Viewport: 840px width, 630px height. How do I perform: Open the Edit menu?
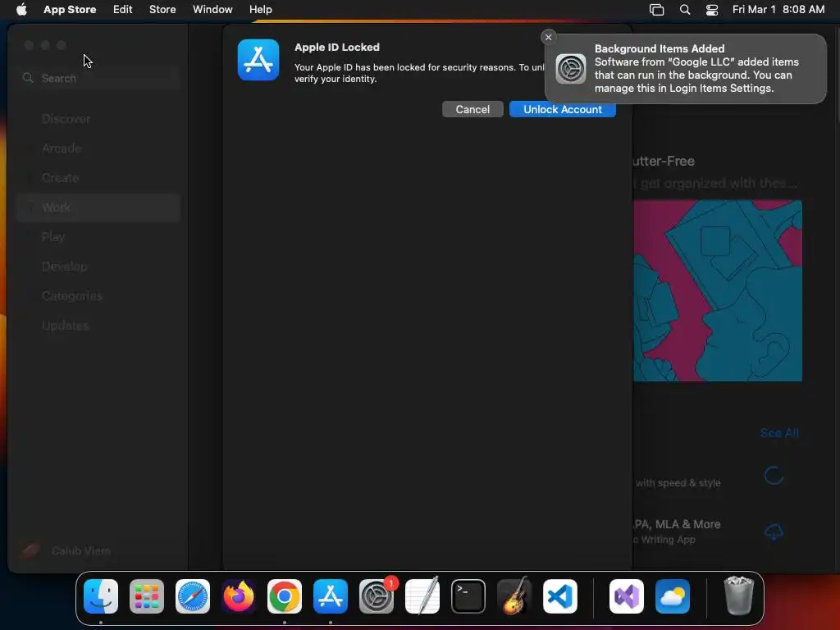pos(123,9)
